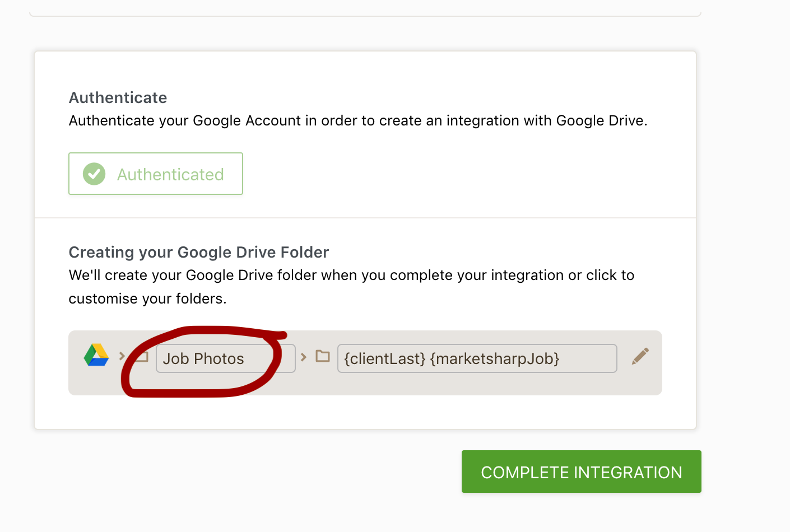Click the Creating your Google Drive Folder heading
The width and height of the screenshot is (790, 532).
point(198,253)
